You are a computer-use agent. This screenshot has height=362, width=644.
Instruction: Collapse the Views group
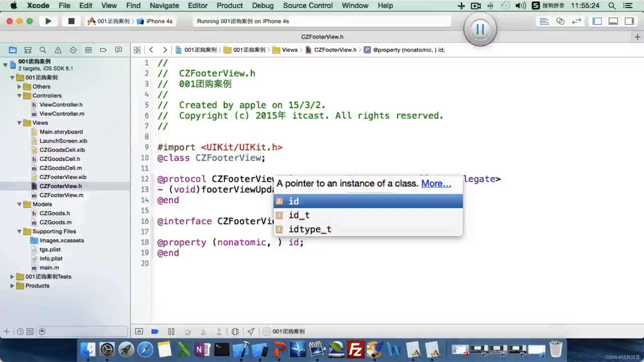[x=19, y=123]
